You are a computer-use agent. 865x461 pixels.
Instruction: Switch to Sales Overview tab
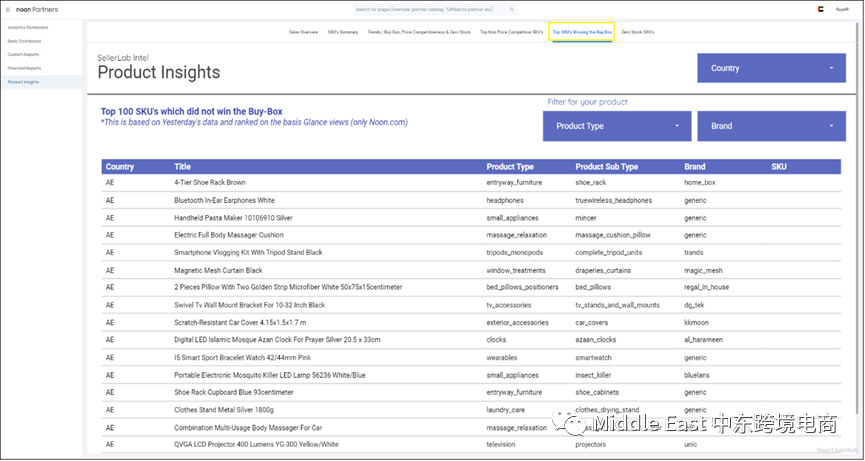click(303, 32)
